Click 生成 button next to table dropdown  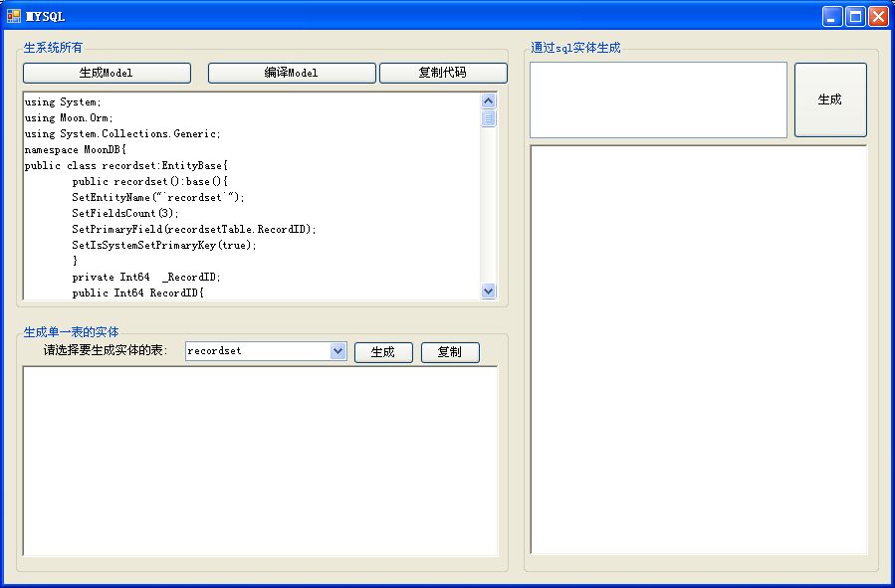pyautogui.click(x=383, y=352)
